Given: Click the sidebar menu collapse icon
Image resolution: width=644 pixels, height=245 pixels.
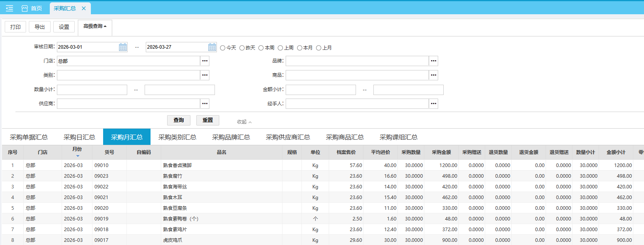Looking at the screenshot, I should tap(9, 8).
